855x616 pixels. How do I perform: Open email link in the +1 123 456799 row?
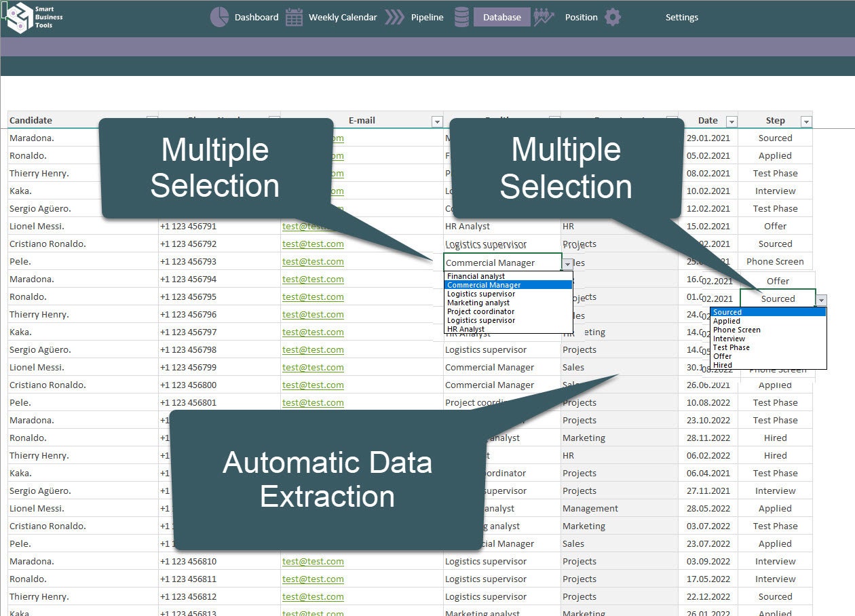tap(313, 368)
